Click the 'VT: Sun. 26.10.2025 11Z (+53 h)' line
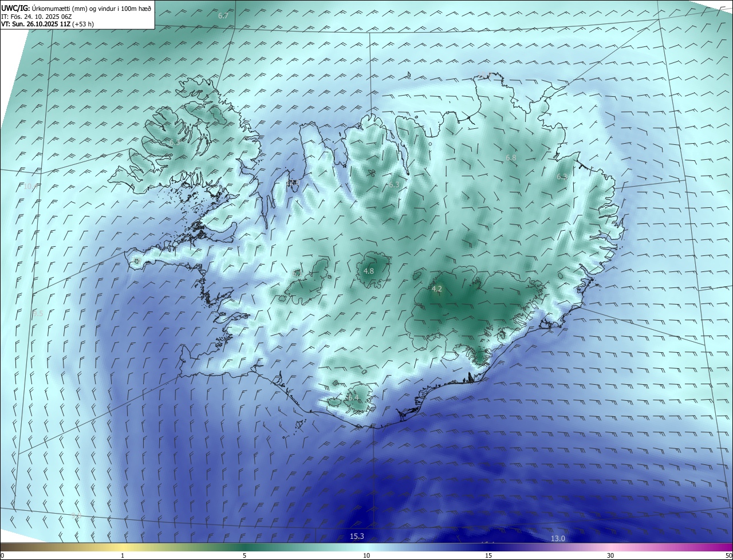Screen dimensions: 733x560 point(48,24)
